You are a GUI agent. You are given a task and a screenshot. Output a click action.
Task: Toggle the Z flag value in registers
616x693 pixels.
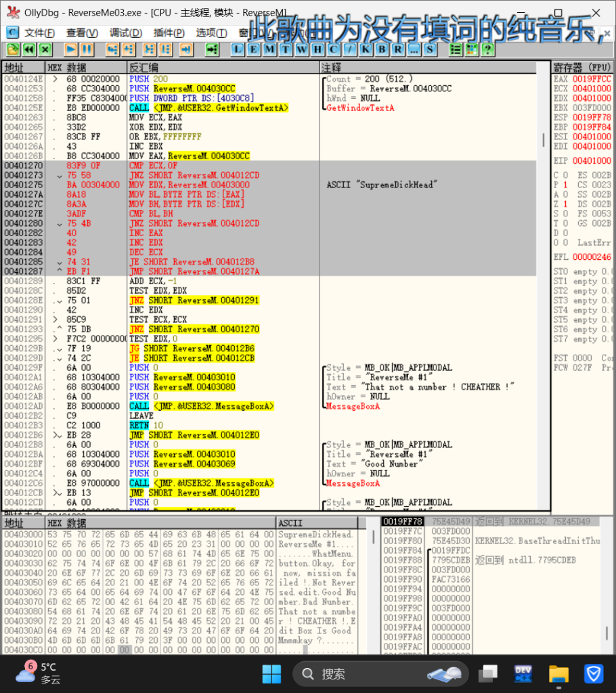tap(565, 204)
